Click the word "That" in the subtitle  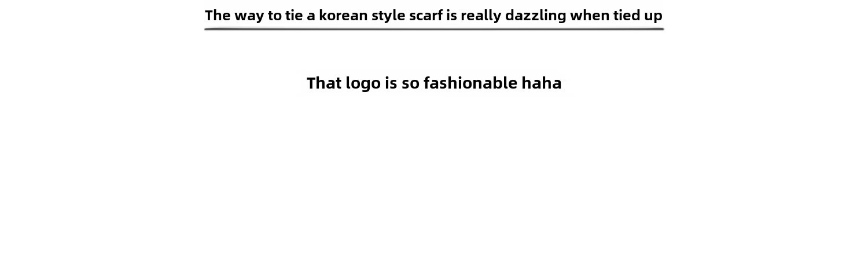tap(324, 83)
